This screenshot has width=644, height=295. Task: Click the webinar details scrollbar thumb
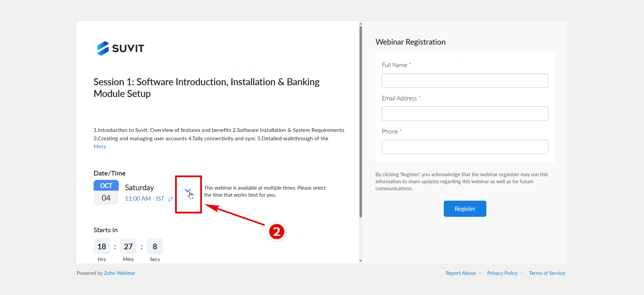pos(361,121)
